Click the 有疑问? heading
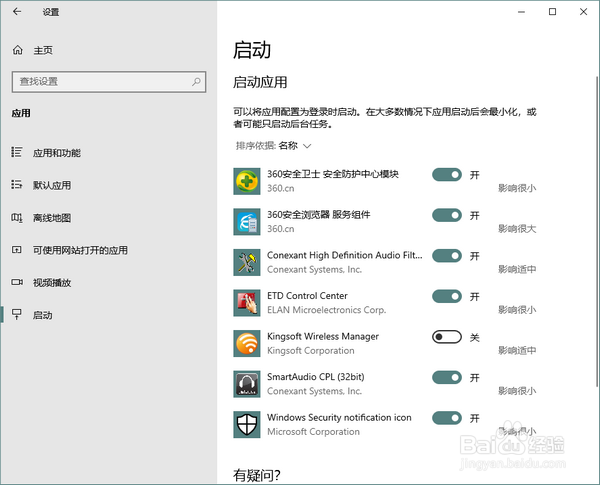The height and width of the screenshot is (485, 600). [x=257, y=475]
